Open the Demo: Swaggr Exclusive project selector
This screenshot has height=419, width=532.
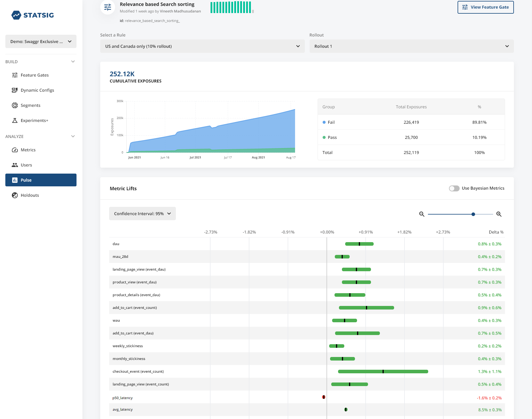[x=41, y=42]
